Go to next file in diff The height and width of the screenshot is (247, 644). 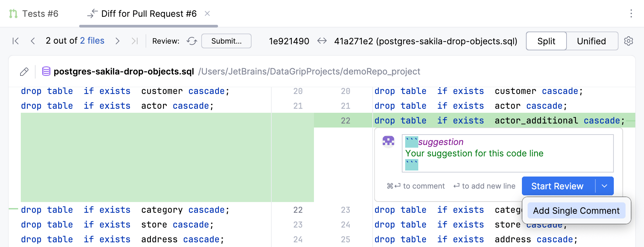pyautogui.click(x=117, y=41)
